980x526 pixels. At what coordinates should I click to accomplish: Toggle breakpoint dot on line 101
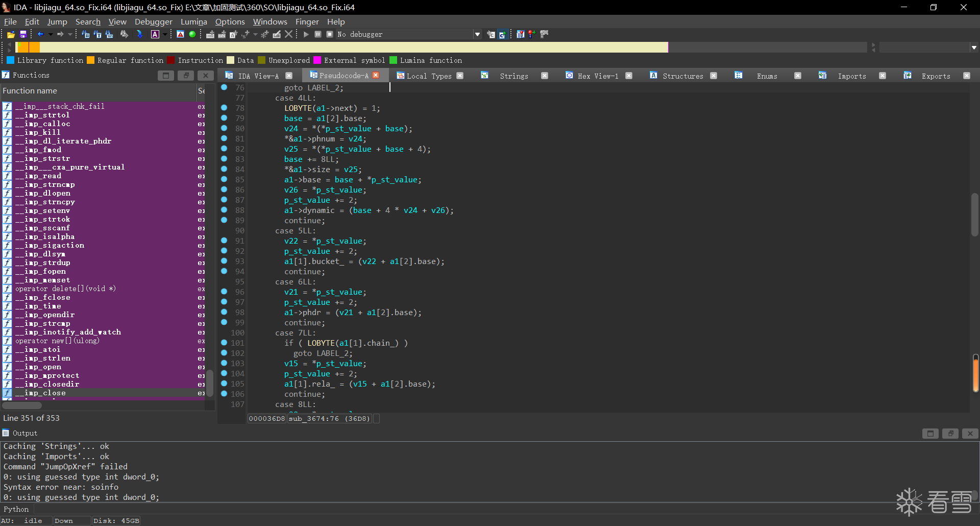click(224, 343)
